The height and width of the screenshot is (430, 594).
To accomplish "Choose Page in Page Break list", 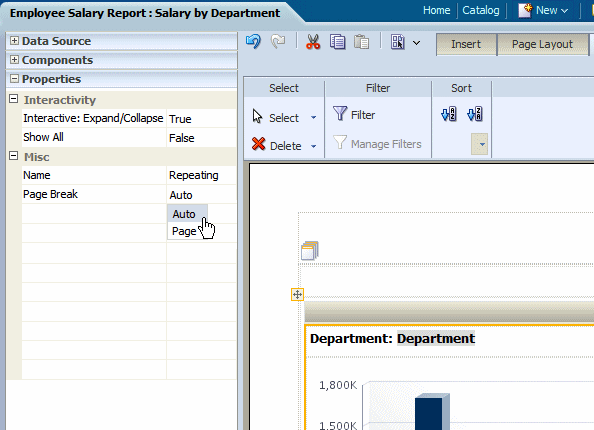I will coord(184,231).
